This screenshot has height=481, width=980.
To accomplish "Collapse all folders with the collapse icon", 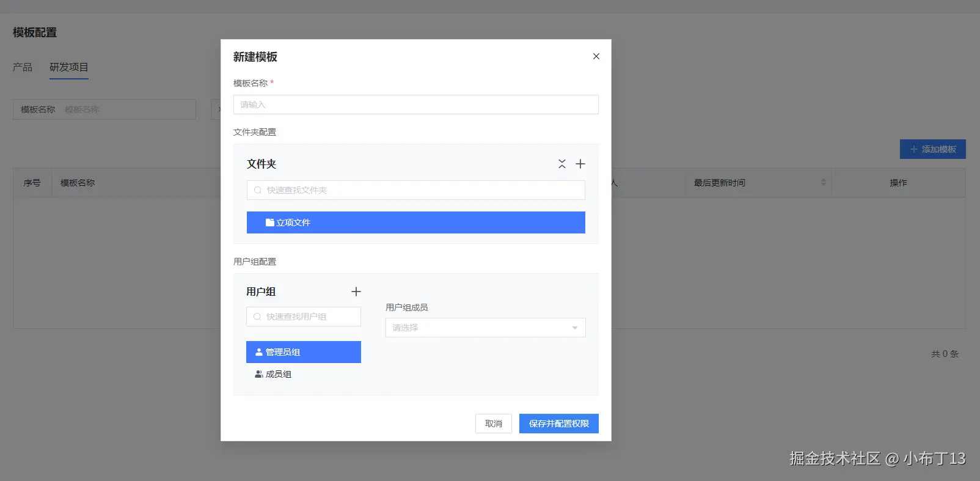I will 562,164.
